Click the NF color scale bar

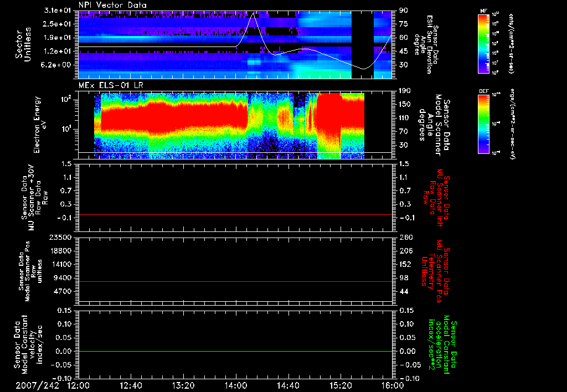[x=484, y=43]
